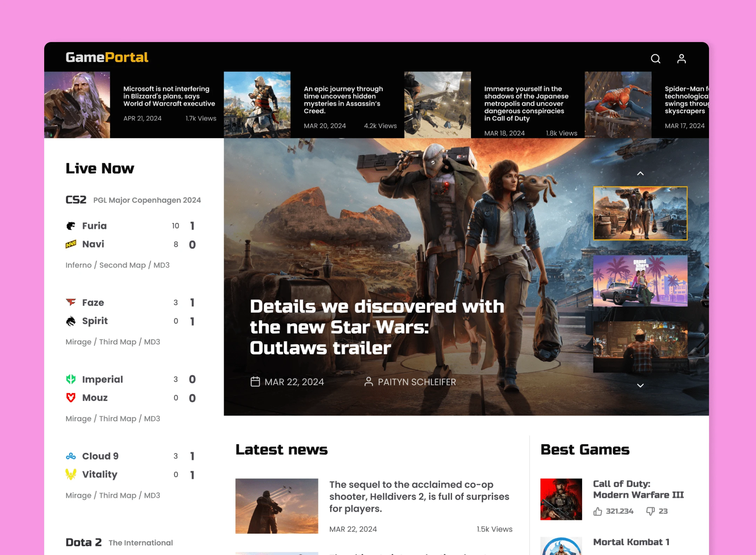The height and width of the screenshot is (555, 756).
Task: Click the 1.7k Views label
Action: (x=201, y=118)
